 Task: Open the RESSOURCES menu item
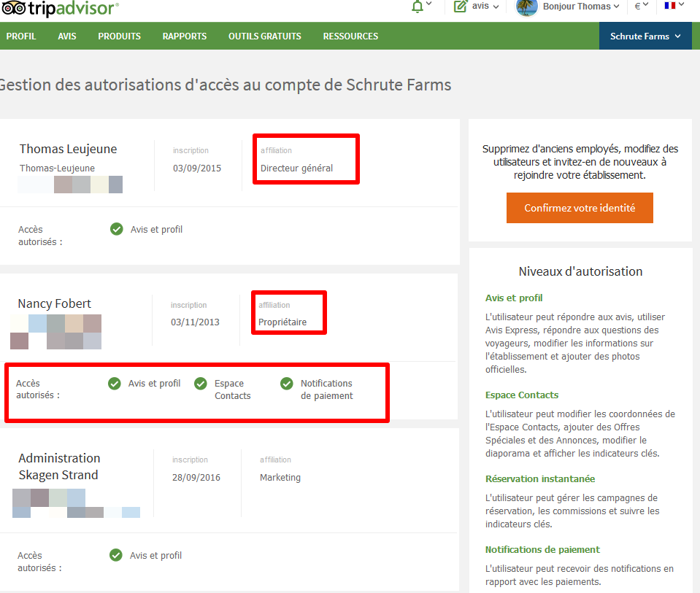[x=350, y=36]
